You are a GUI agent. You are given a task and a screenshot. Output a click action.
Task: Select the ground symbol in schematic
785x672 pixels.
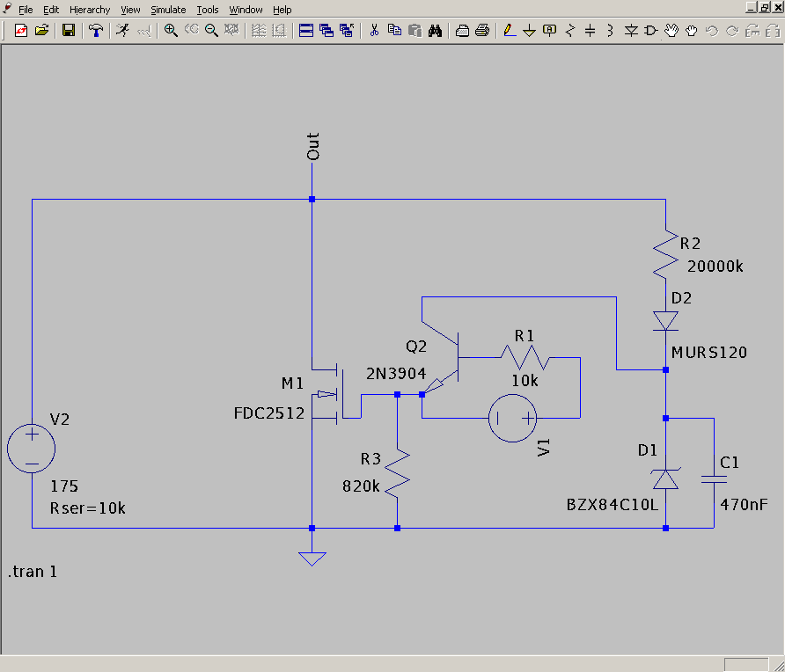(x=312, y=559)
